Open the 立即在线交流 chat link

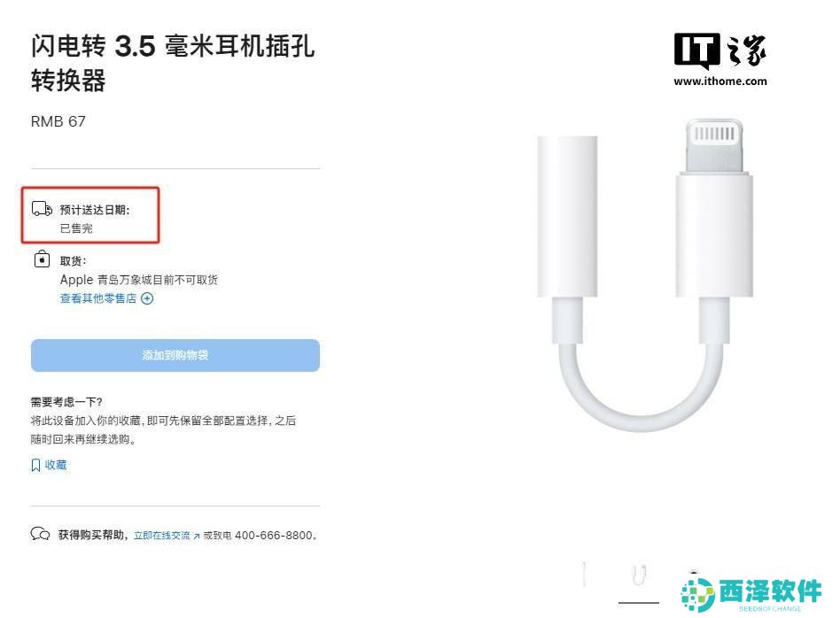point(162,535)
